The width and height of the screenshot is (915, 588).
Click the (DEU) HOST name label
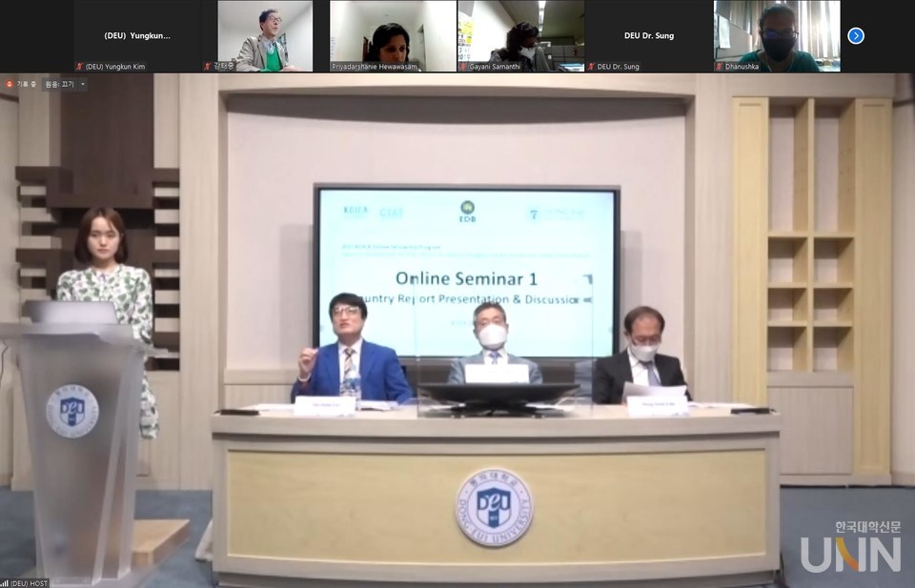point(29,582)
